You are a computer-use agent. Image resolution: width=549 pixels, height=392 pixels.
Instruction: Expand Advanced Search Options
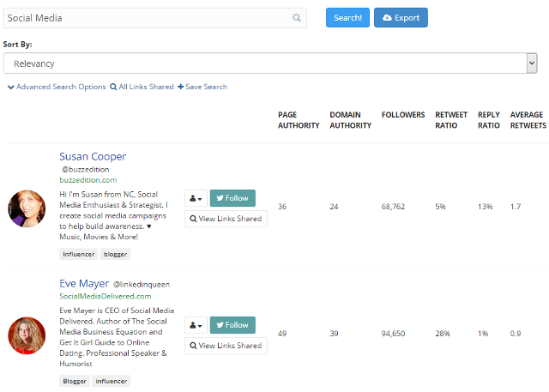pos(57,87)
